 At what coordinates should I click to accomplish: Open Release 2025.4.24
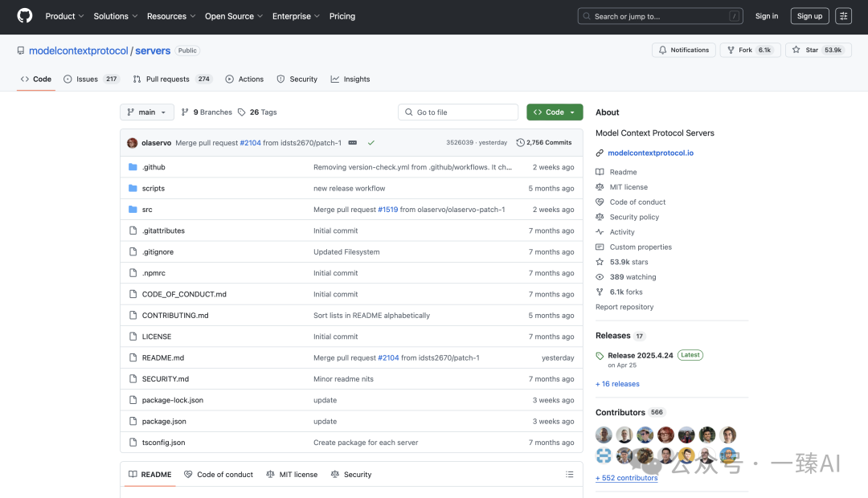tap(641, 355)
